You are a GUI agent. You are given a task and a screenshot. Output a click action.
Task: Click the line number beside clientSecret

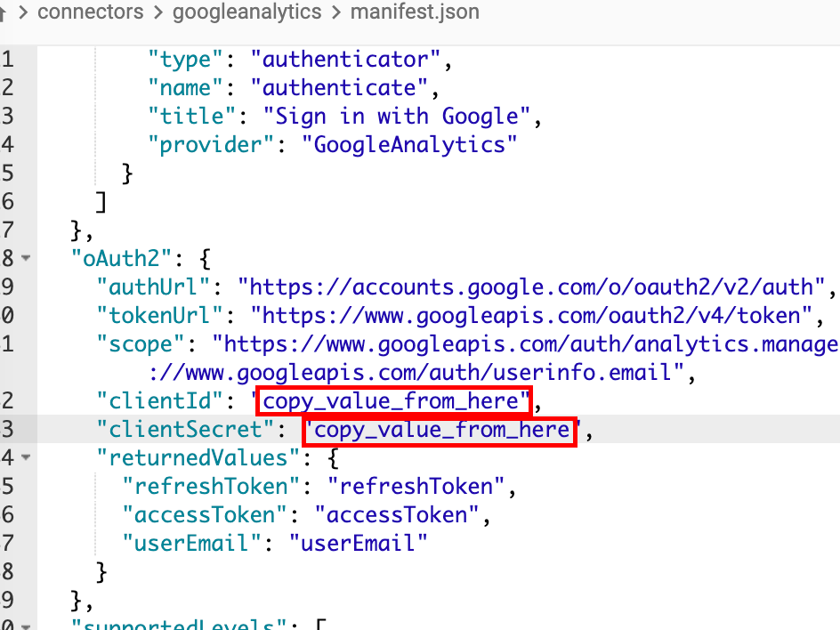click(8, 431)
